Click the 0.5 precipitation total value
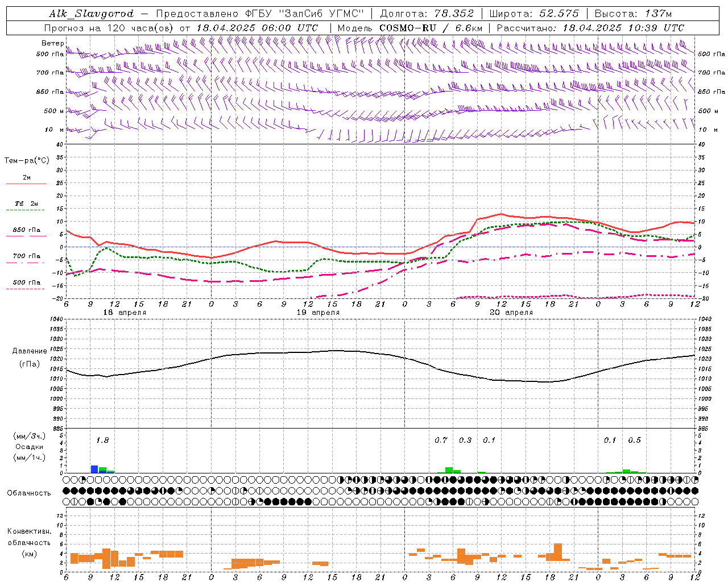The image size is (728, 582). click(634, 440)
